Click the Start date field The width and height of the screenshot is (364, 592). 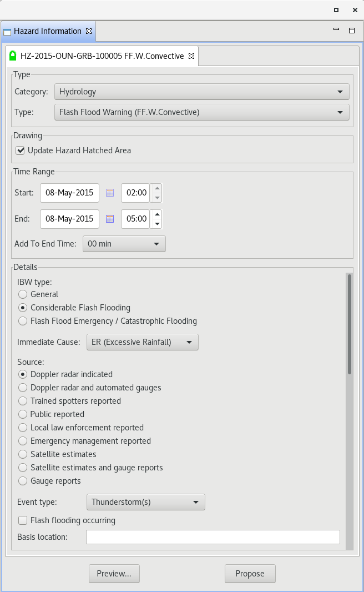point(69,193)
